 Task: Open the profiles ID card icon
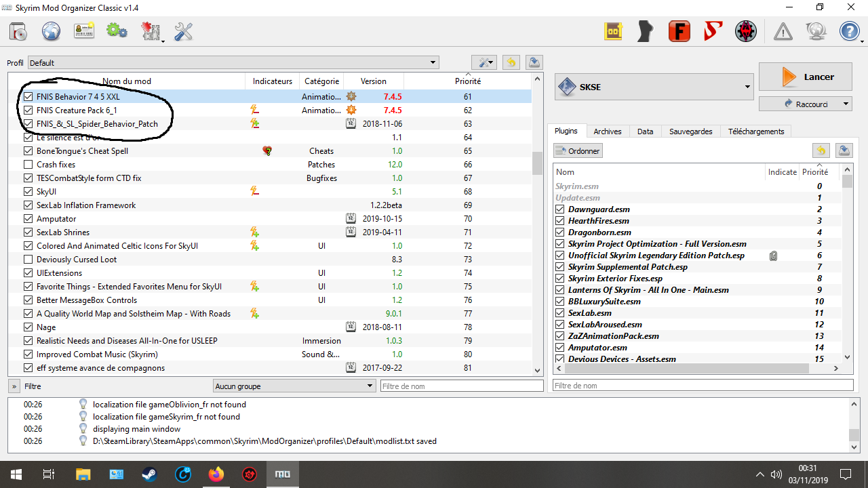pyautogui.click(x=84, y=31)
